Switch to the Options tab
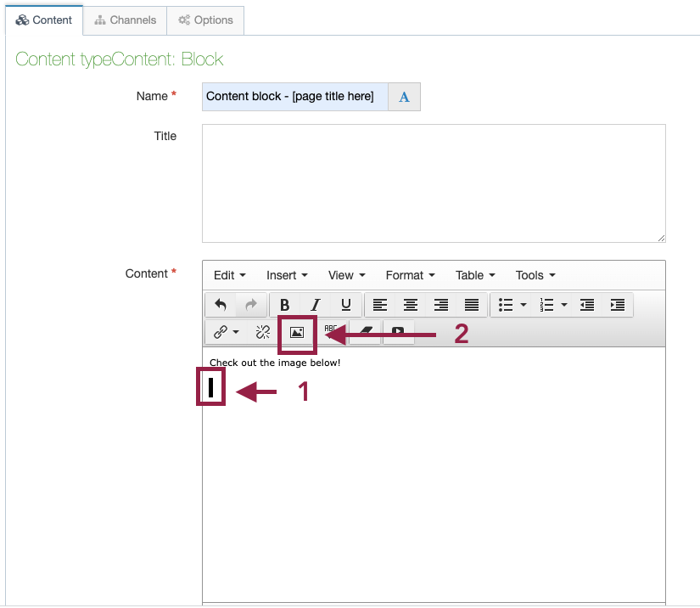Viewport: 700px width, 608px height. 205,20
